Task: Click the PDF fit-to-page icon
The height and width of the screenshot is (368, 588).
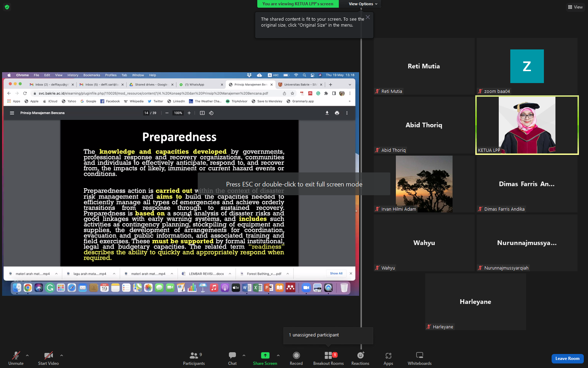Action: pos(202,113)
